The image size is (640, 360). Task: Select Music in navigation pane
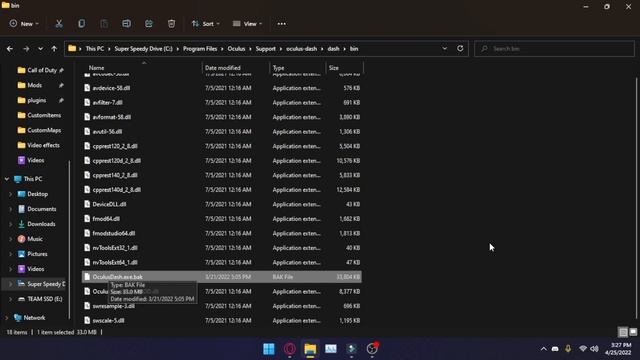pyautogui.click(x=35, y=239)
